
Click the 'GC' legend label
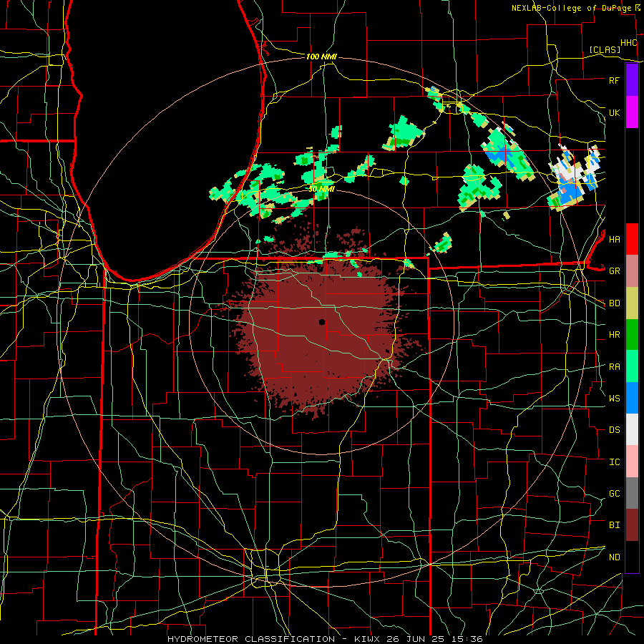[615, 493]
